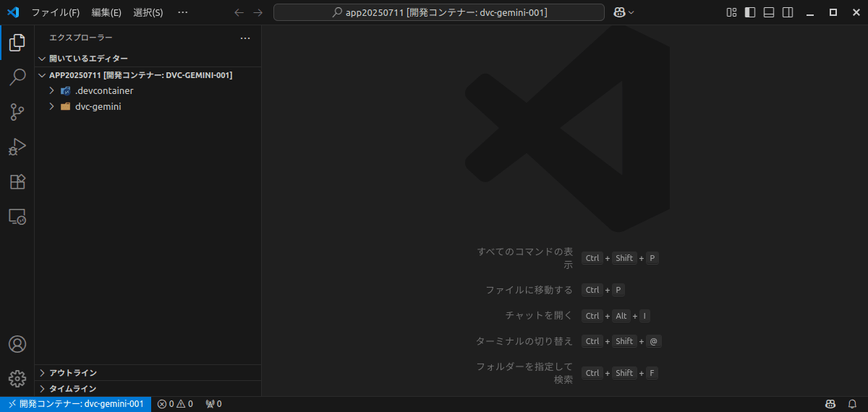The image size is (868, 412).
Task: Click the ファイルに移動する text
Action: tap(529, 290)
